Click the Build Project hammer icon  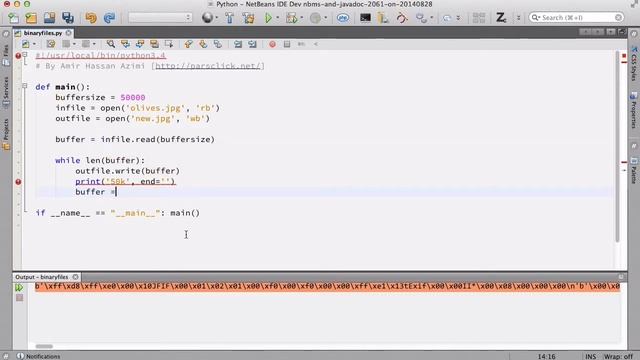[229, 18]
